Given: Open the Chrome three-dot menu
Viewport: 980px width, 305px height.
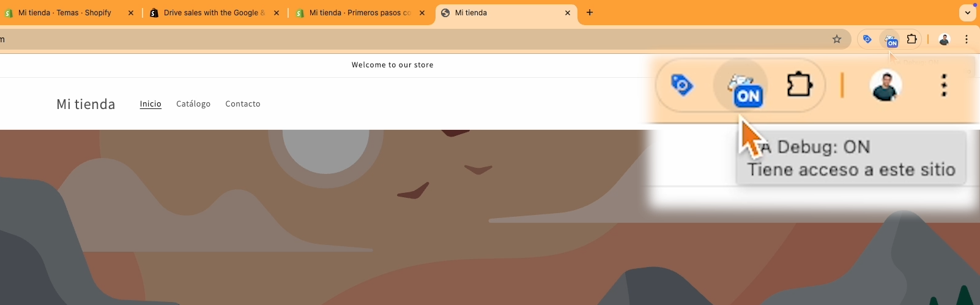Looking at the screenshot, I should point(967,39).
